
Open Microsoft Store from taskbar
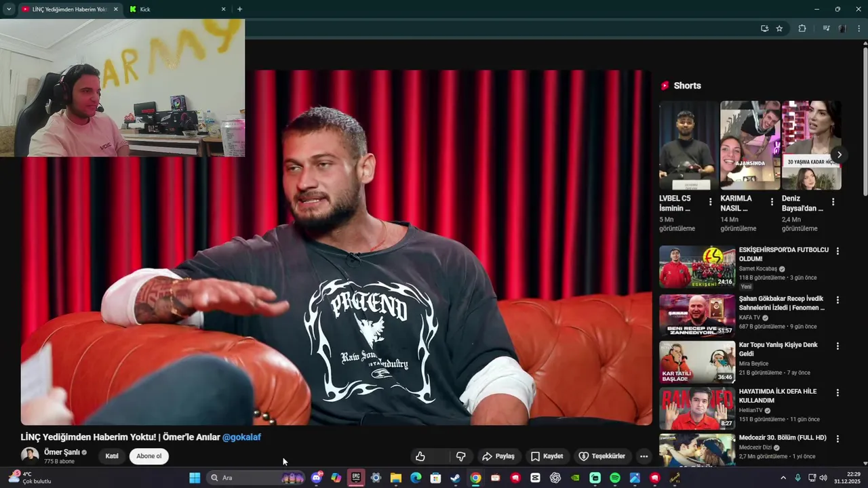435,478
